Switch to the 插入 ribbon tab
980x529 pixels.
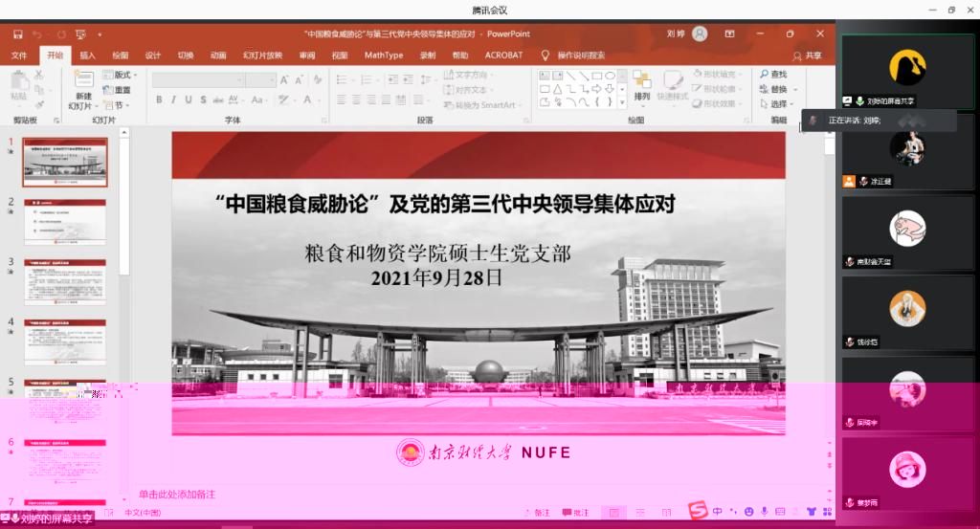[87, 55]
